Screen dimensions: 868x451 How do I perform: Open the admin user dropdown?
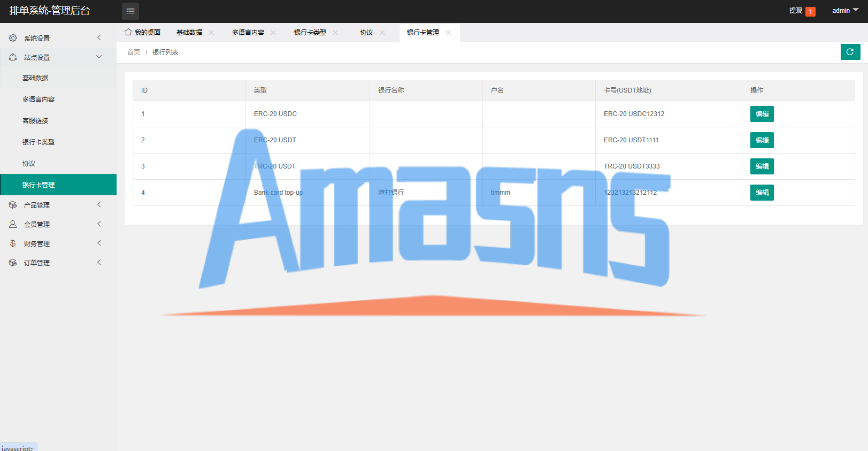pos(845,11)
